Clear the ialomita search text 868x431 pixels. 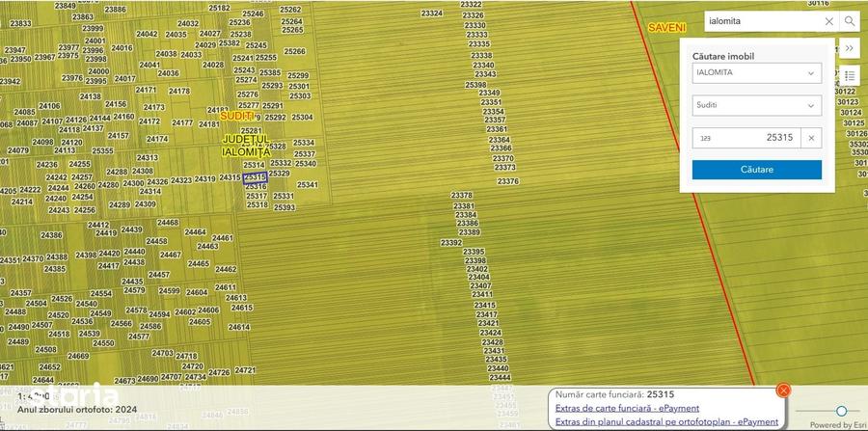828,21
